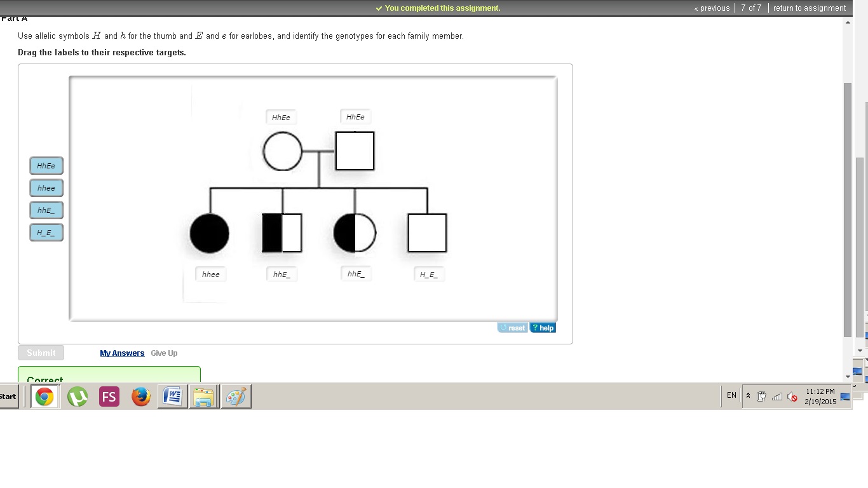The height and width of the screenshot is (488, 868).
Task: Click hhE_ label under half-filled circle
Action: pyautogui.click(x=356, y=273)
